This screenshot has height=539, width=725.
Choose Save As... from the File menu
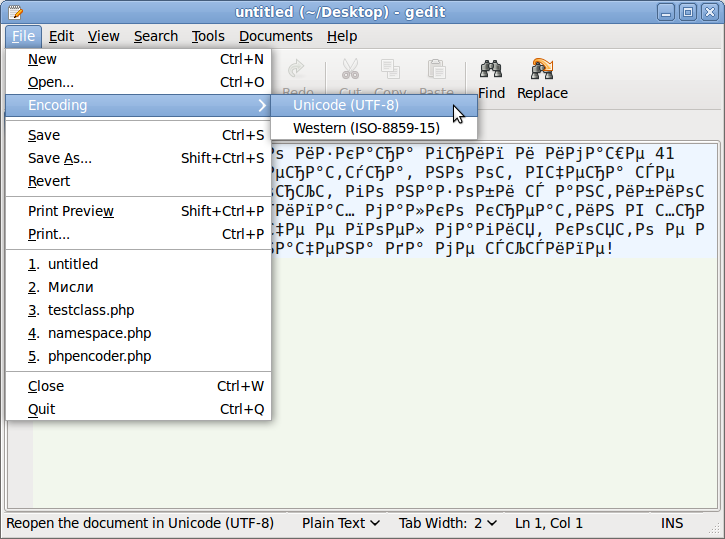138,158
